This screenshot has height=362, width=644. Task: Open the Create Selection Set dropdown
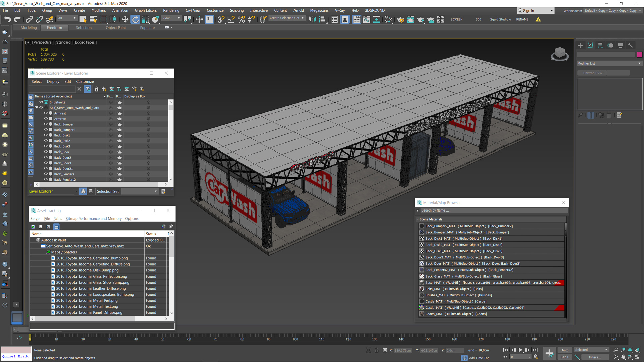point(287,18)
